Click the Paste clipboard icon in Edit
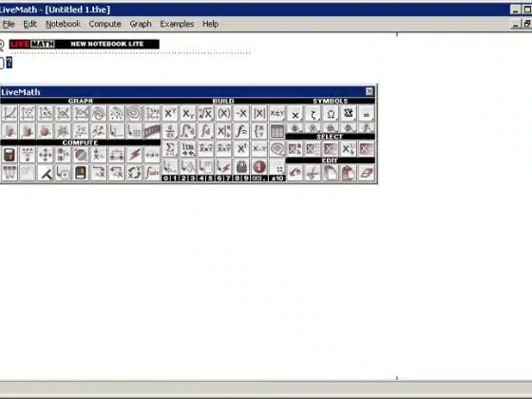The height and width of the screenshot is (399, 532). (x=349, y=173)
